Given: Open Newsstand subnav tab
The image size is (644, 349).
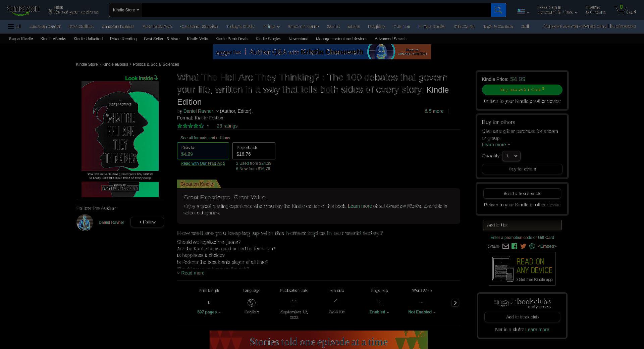Looking at the screenshot, I should pos(299,39).
